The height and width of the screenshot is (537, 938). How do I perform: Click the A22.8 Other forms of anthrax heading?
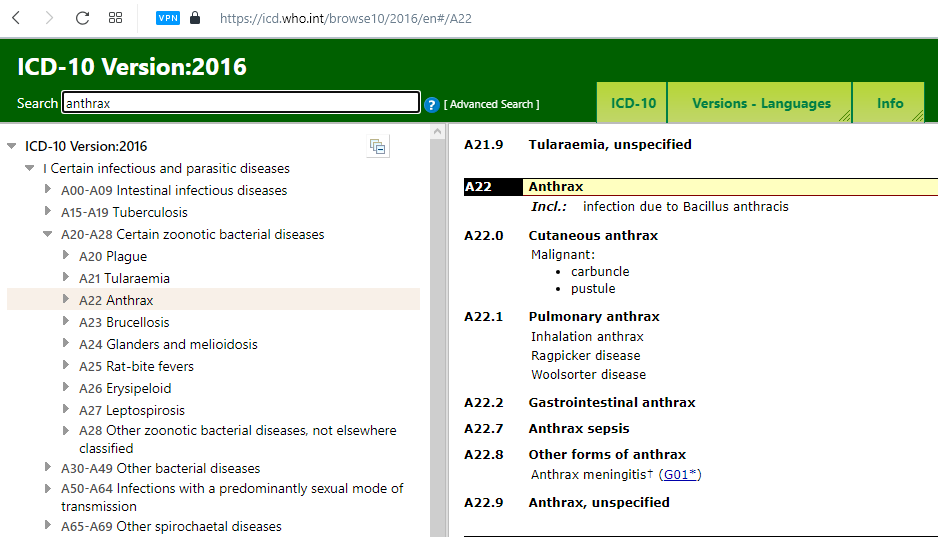point(607,454)
